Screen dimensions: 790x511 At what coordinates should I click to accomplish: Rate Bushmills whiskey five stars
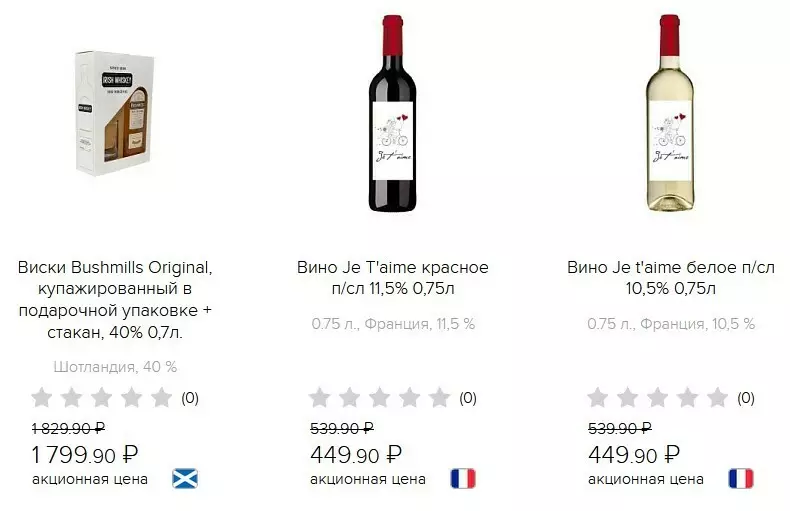(161, 398)
